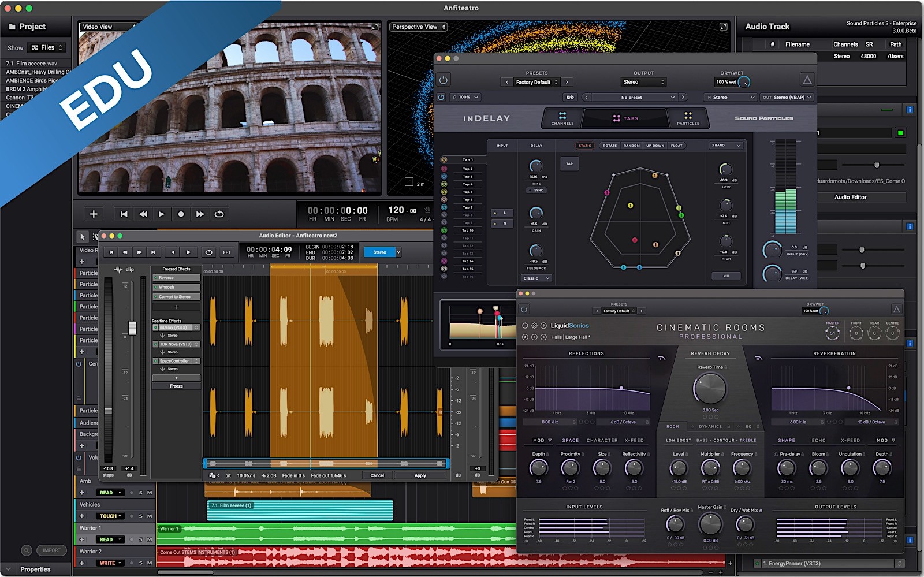This screenshot has height=577, width=924.
Task: Toggle loop in the Audio Editor transport
Action: (x=209, y=252)
